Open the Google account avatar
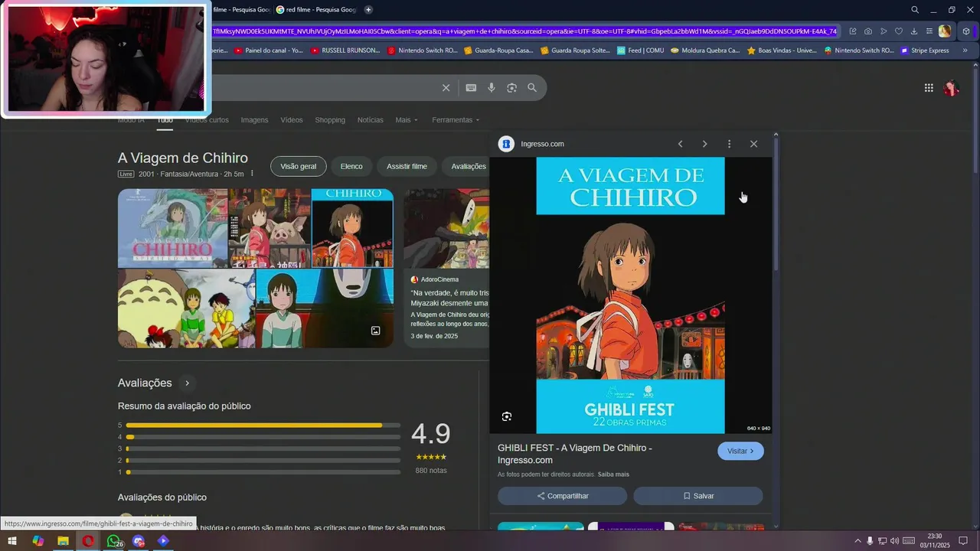The width and height of the screenshot is (980, 551). [x=951, y=88]
